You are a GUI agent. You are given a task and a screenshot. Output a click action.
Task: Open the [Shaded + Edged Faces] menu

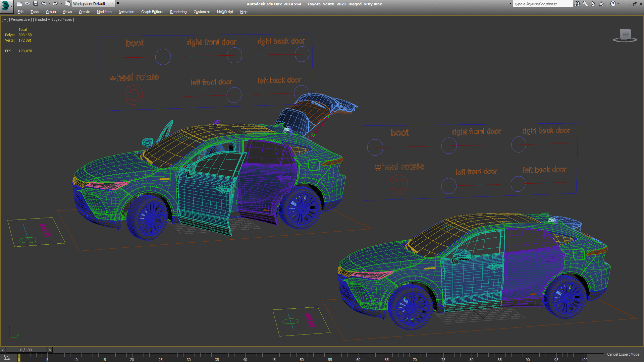(x=53, y=19)
